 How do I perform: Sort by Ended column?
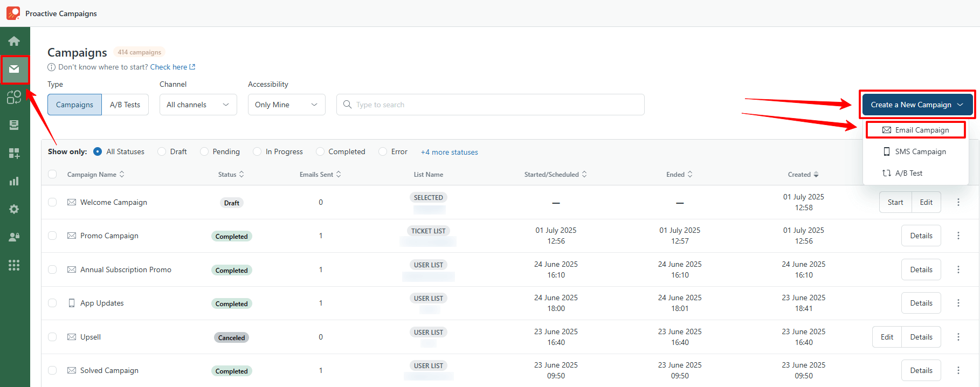coord(679,174)
